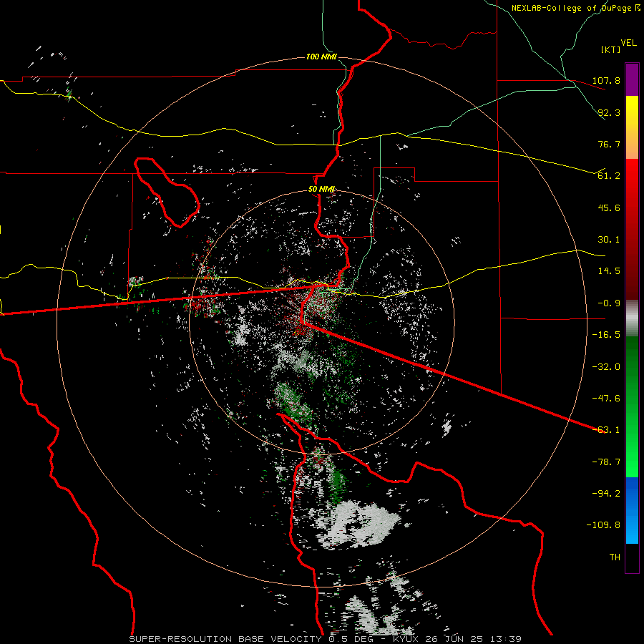Select the 61.2 velocity scale value
The image size is (644, 644).
[609, 176]
